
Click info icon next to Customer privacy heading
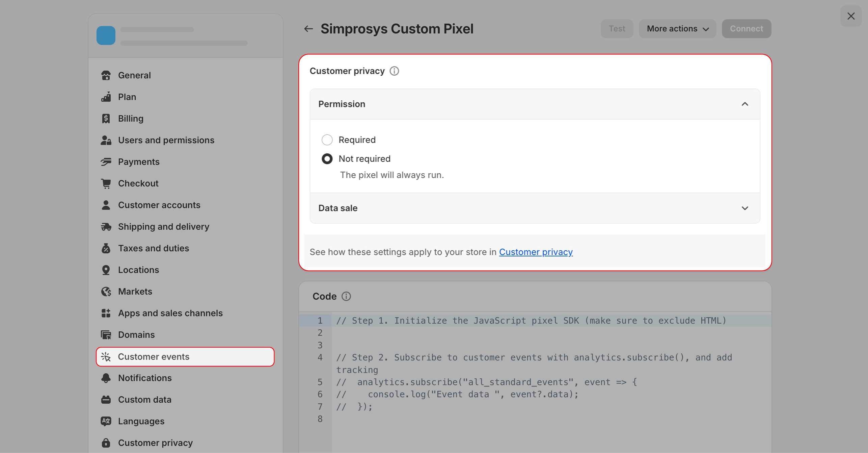click(394, 71)
